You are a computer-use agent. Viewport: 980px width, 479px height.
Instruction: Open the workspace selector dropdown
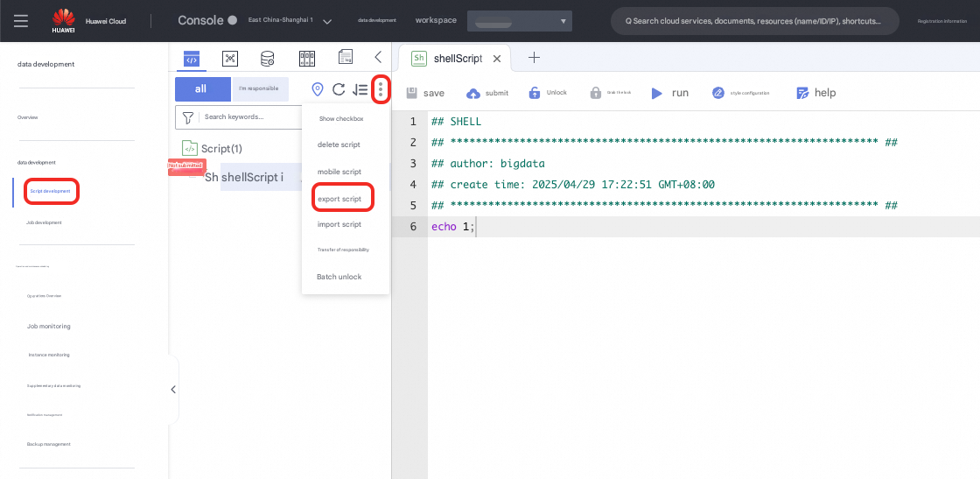[x=520, y=21]
